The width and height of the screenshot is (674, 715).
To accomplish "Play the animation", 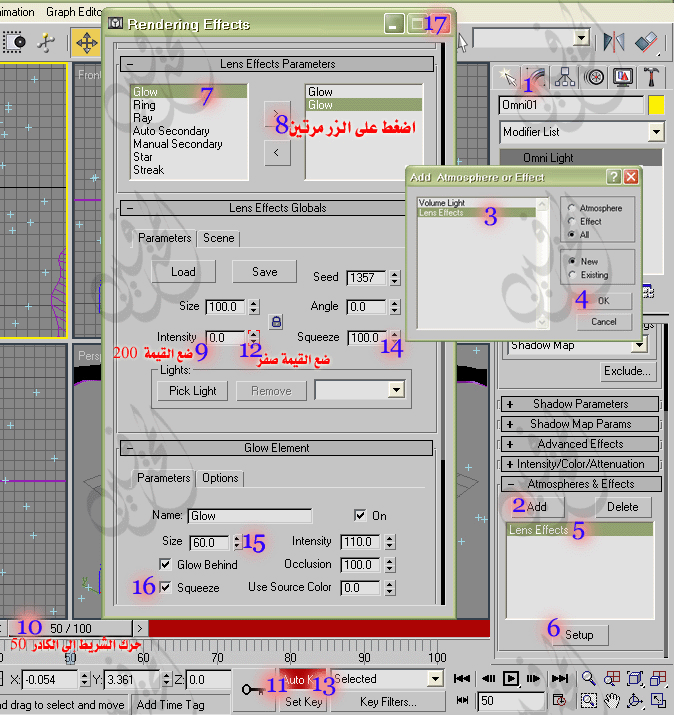I will (511, 679).
